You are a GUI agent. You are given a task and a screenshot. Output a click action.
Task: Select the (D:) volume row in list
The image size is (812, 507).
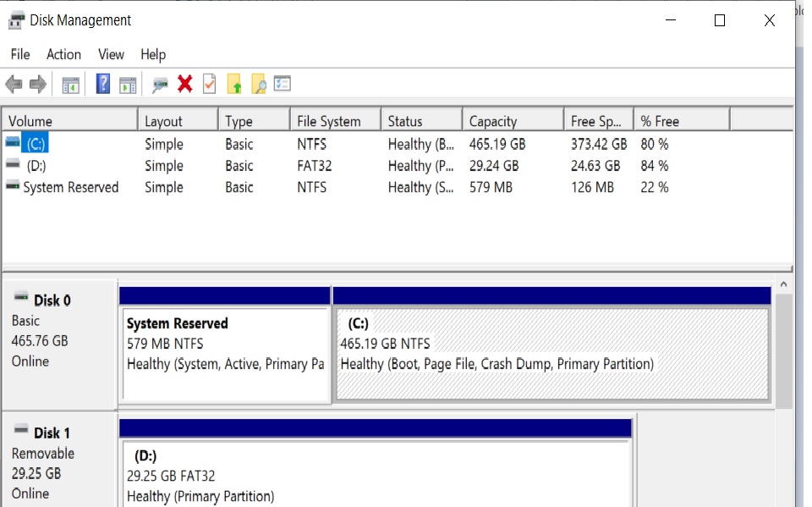pyautogui.click(x=36, y=166)
